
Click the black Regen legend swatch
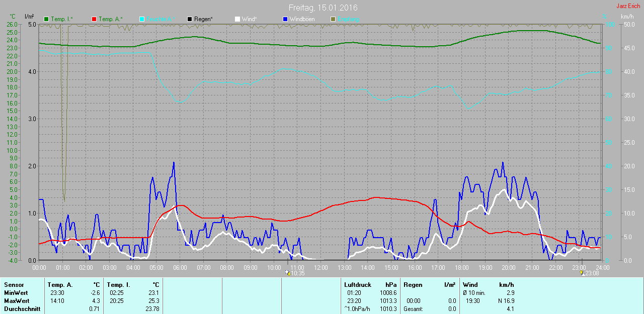(x=189, y=19)
